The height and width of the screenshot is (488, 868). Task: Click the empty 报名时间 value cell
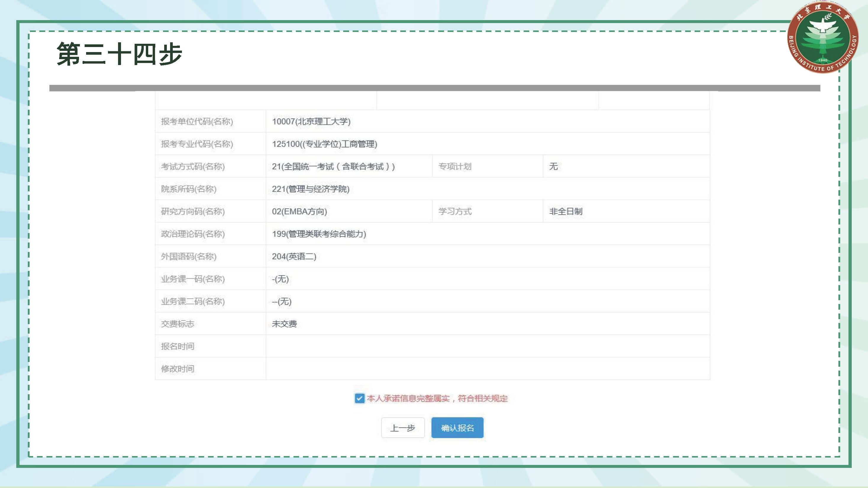[x=487, y=346]
